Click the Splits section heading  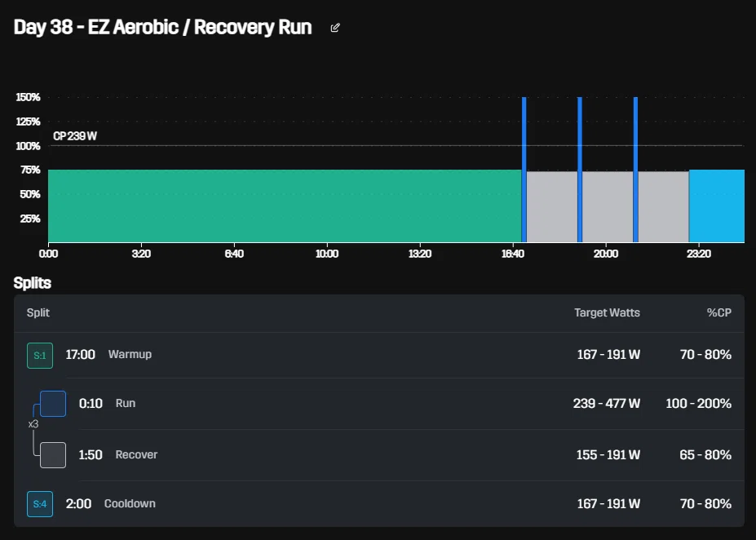pos(33,282)
